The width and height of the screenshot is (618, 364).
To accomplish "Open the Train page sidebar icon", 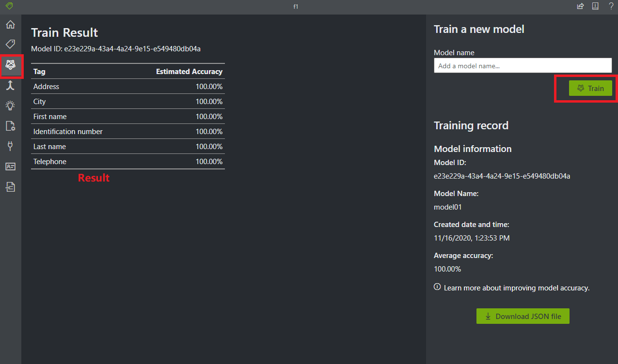I will point(10,65).
